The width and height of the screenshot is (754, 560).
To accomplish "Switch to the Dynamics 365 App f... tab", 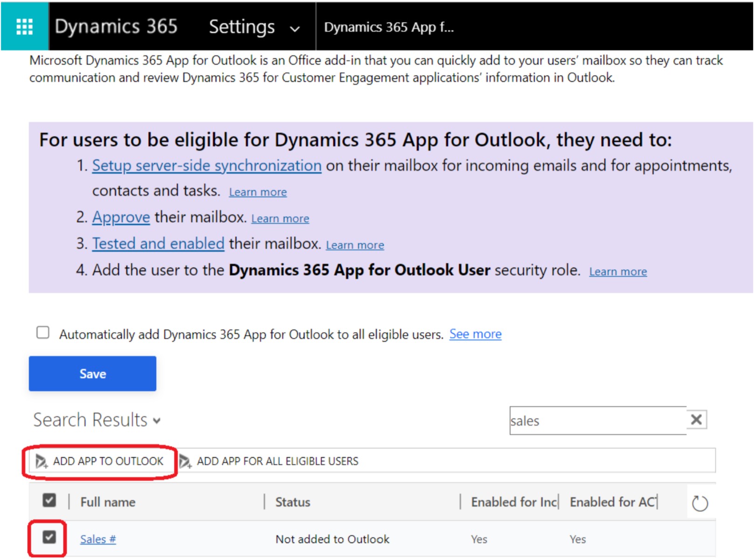I will tap(390, 27).
